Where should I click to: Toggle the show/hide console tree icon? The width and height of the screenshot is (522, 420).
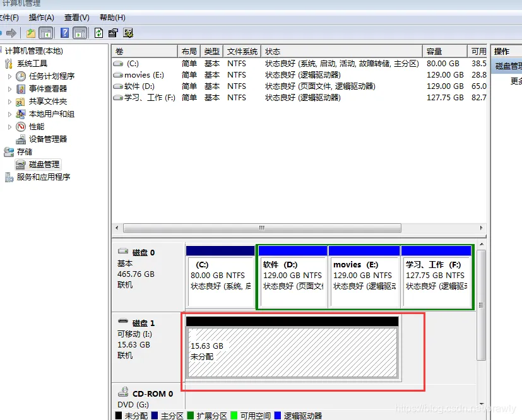pos(46,33)
